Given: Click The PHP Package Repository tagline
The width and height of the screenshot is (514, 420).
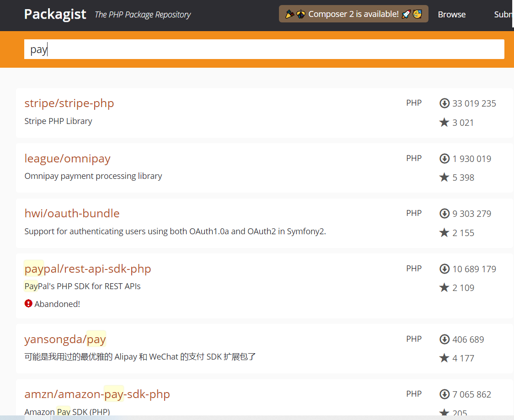Looking at the screenshot, I should pos(143,15).
